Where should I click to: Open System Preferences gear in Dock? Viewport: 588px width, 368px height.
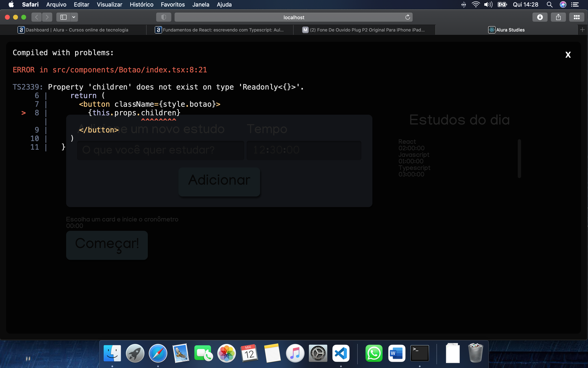[318, 353]
